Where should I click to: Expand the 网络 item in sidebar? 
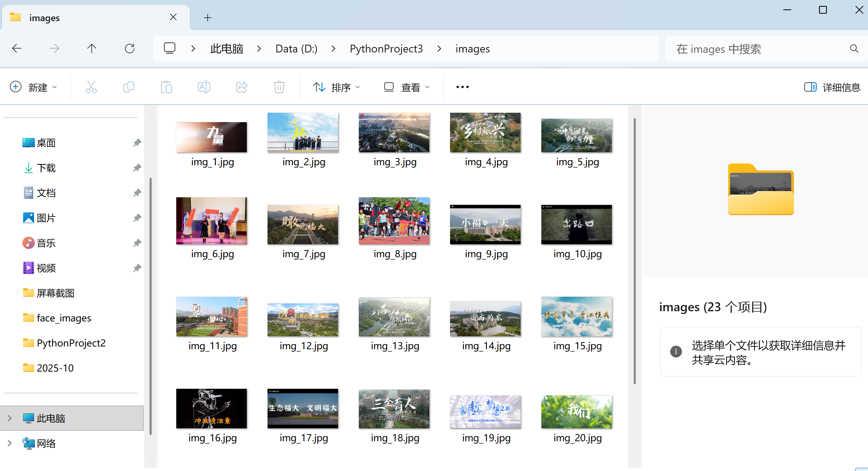point(10,443)
